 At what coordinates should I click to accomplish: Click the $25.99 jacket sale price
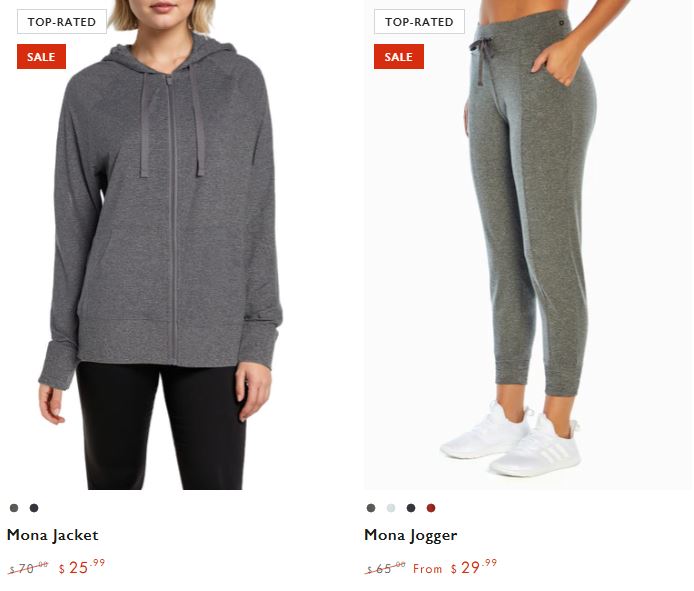click(82, 567)
